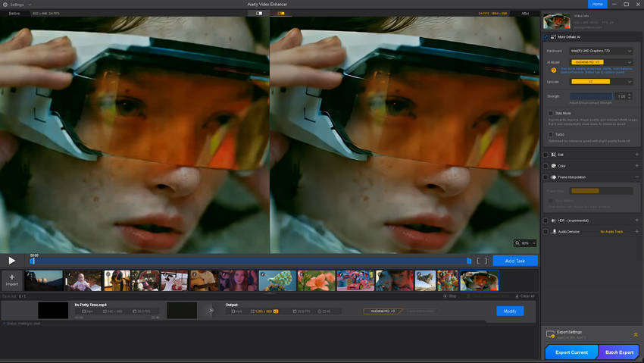Enable the Frame Interpolation checkbox
The height and width of the screenshot is (363, 644).
[x=546, y=177]
